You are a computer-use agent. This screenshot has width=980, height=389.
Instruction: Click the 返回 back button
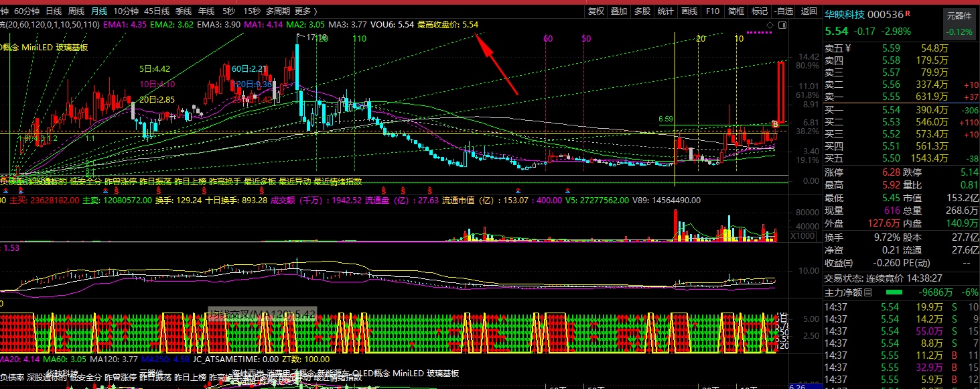809,11
